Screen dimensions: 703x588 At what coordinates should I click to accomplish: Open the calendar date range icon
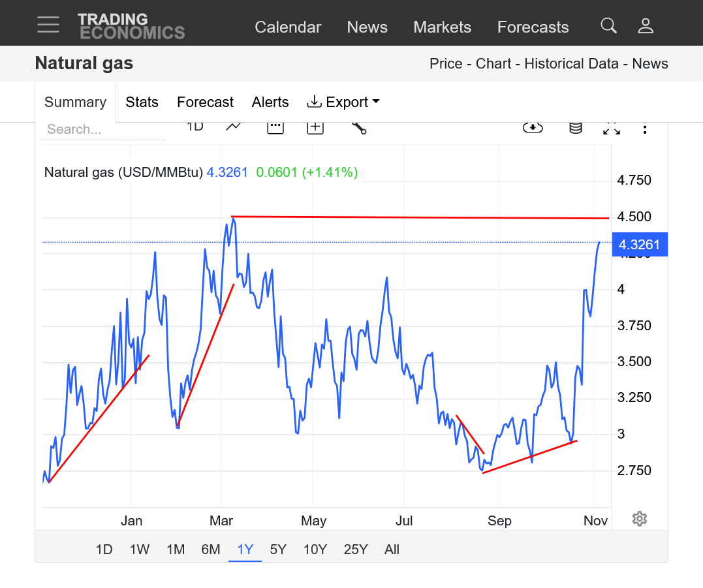click(x=275, y=127)
